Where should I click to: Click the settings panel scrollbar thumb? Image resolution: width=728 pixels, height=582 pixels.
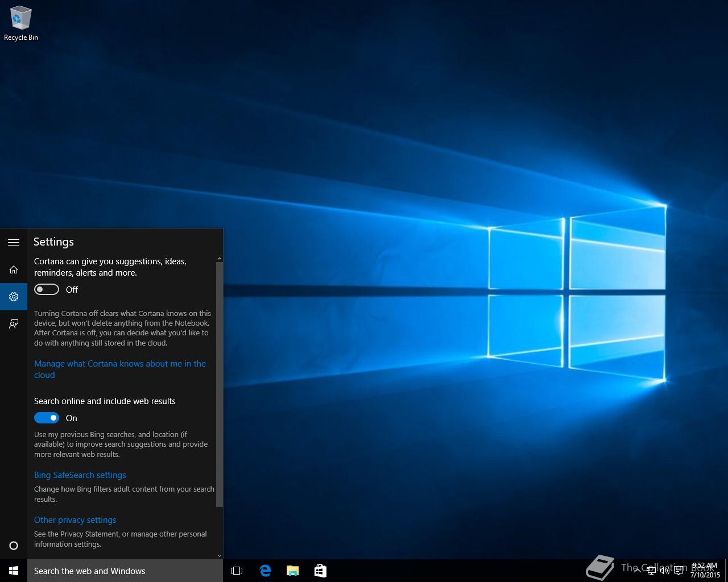coord(220,384)
